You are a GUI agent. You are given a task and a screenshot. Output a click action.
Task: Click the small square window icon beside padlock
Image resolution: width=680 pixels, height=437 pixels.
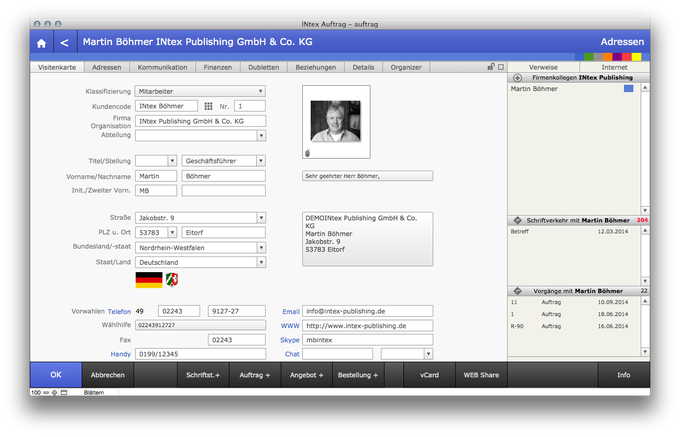501,67
